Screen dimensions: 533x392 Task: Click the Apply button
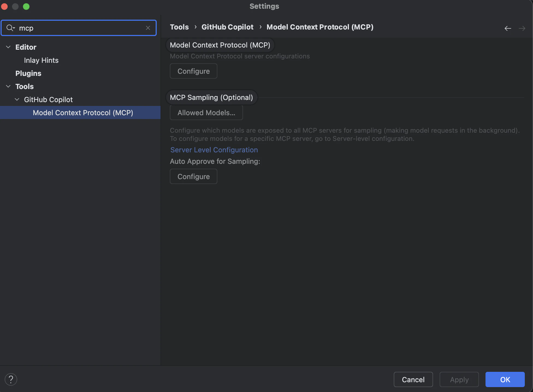459,379
